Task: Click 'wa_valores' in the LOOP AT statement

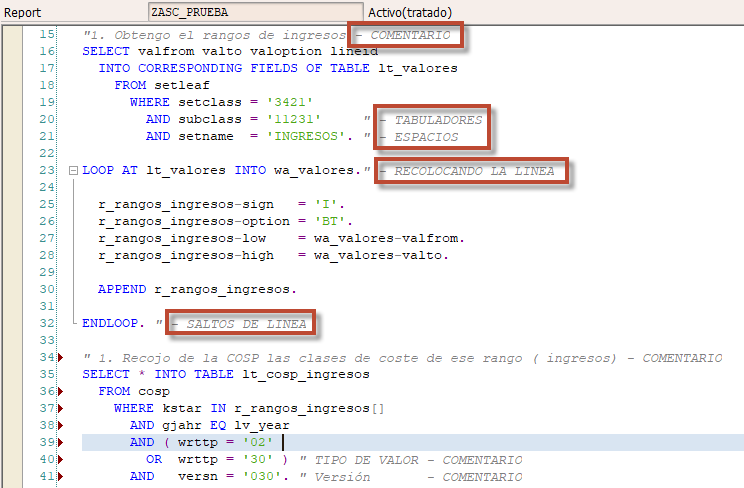Action: [314, 170]
